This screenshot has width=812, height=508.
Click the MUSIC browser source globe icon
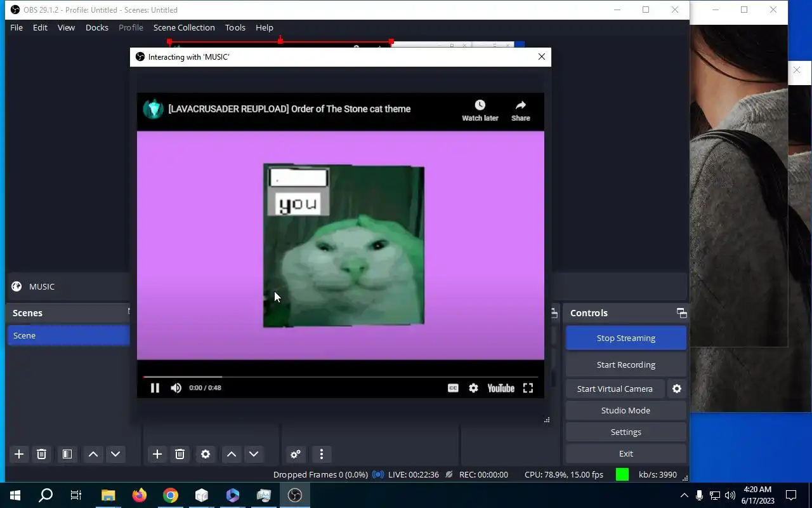pos(16,286)
